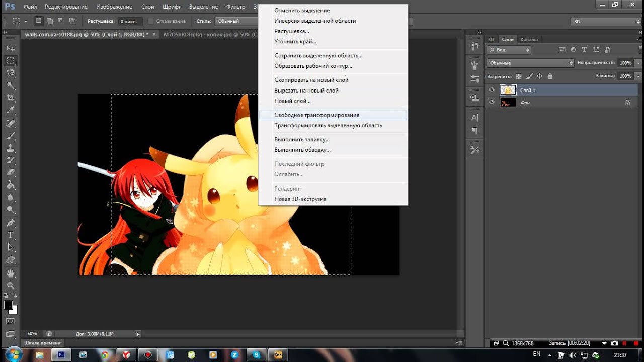Click Subtract from Selection mode icon
Image resolution: width=644 pixels, height=362 pixels.
coord(61,21)
